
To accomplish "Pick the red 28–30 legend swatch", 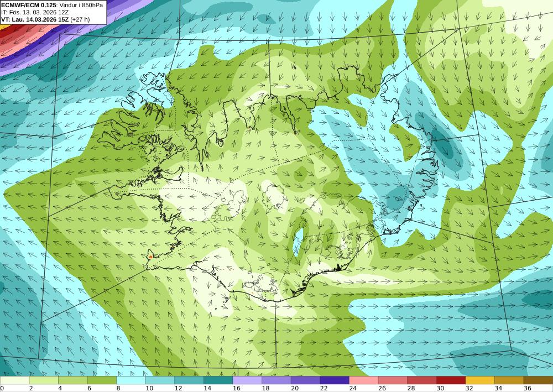I will pyautogui.click(x=422, y=380).
